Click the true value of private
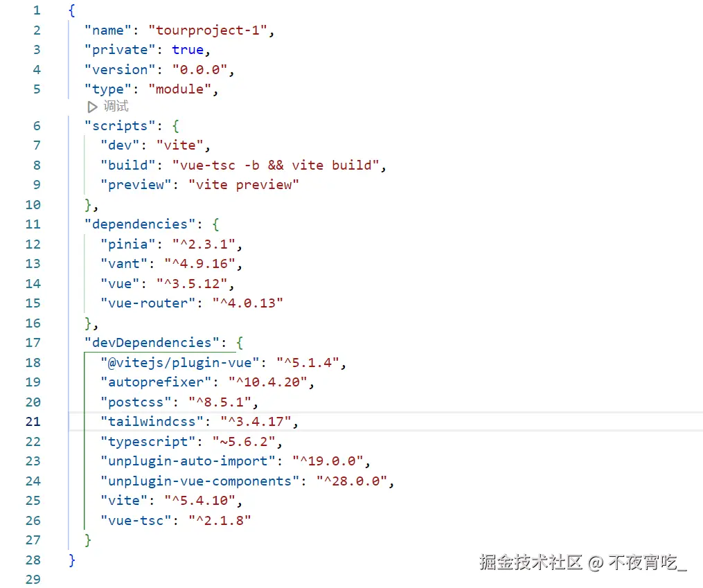The image size is (703, 588). (188, 50)
